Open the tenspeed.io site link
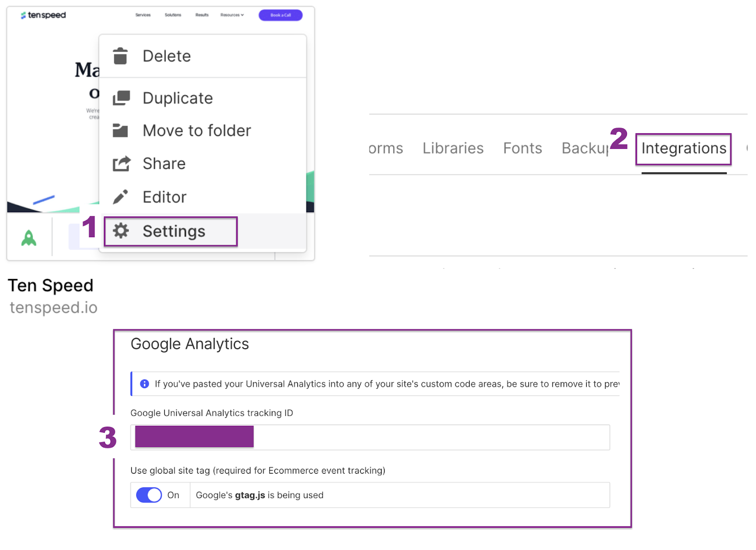The image size is (756, 550). 53,308
